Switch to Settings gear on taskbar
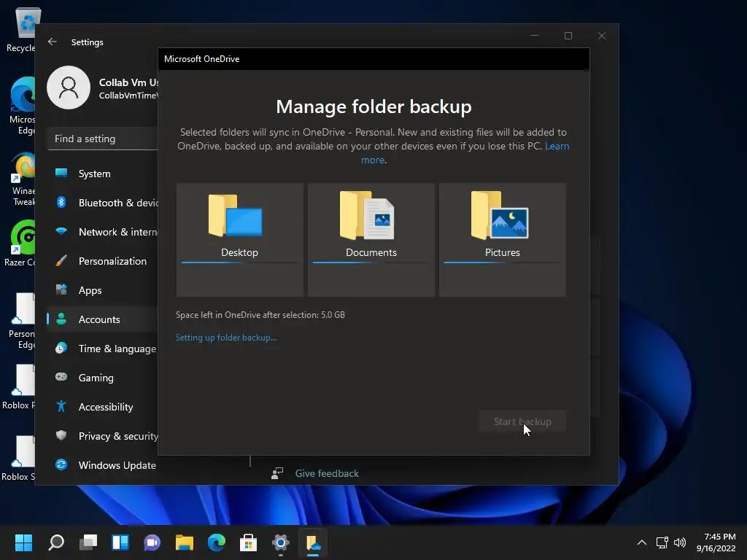 [x=281, y=542]
